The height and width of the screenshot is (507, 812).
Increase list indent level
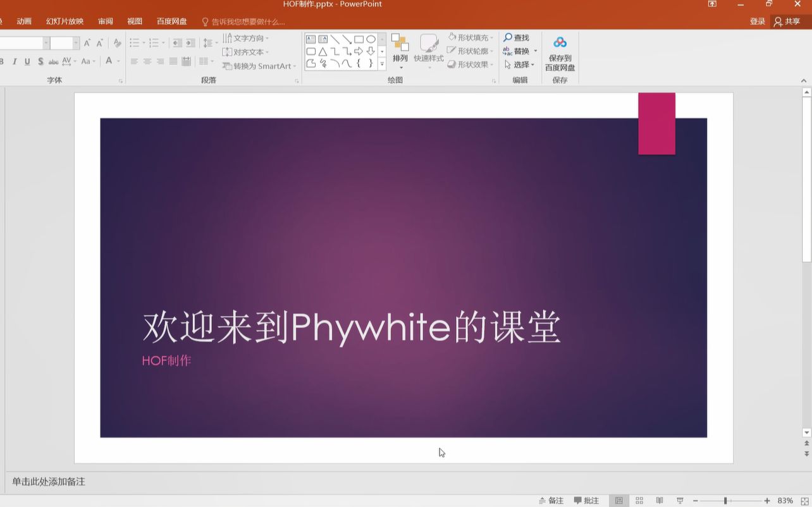click(190, 43)
